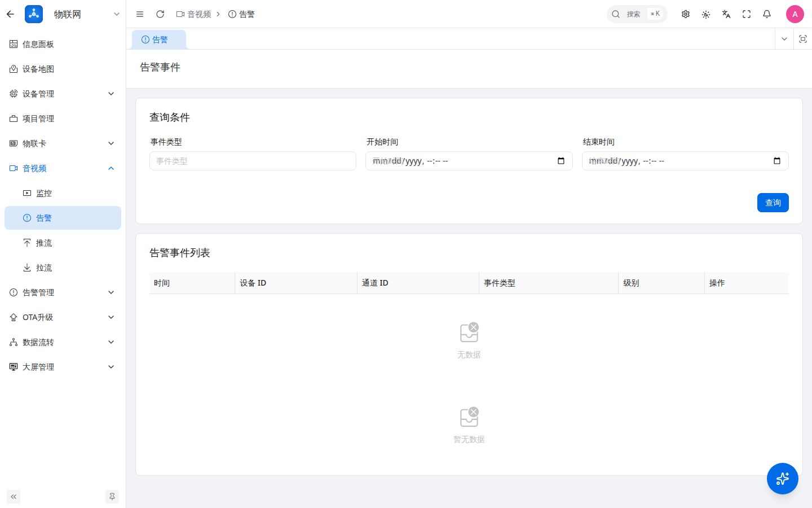Expand the 告警管理 menu

(63, 292)
